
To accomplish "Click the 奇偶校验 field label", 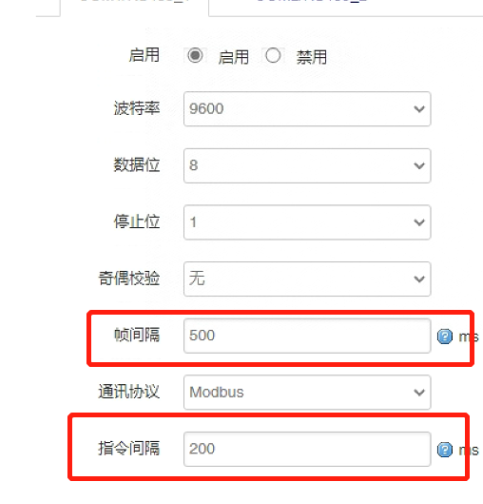I will pyautogui.click(x=129, y=278).
